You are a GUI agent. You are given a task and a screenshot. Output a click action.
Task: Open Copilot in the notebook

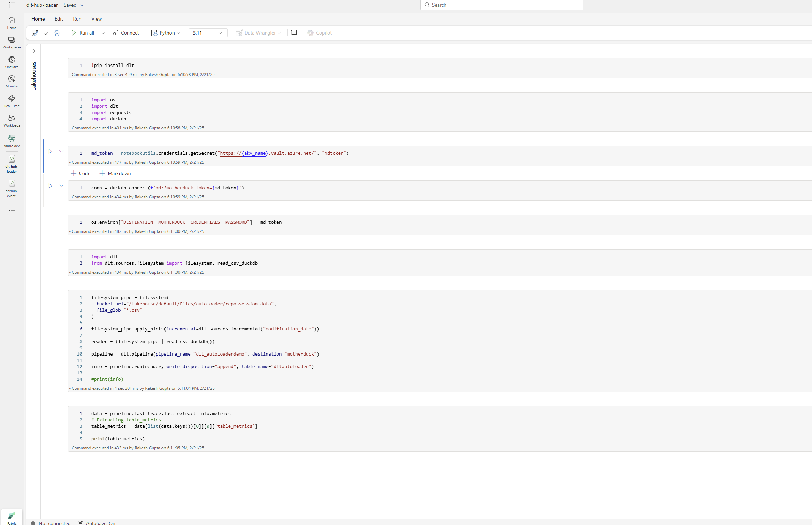coord(319,32)
